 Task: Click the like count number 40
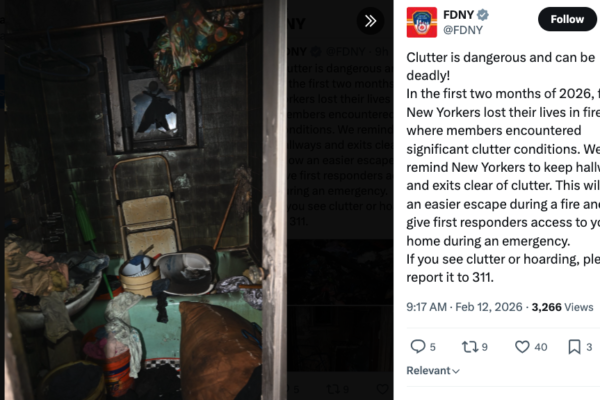click(x=541, y=347)
